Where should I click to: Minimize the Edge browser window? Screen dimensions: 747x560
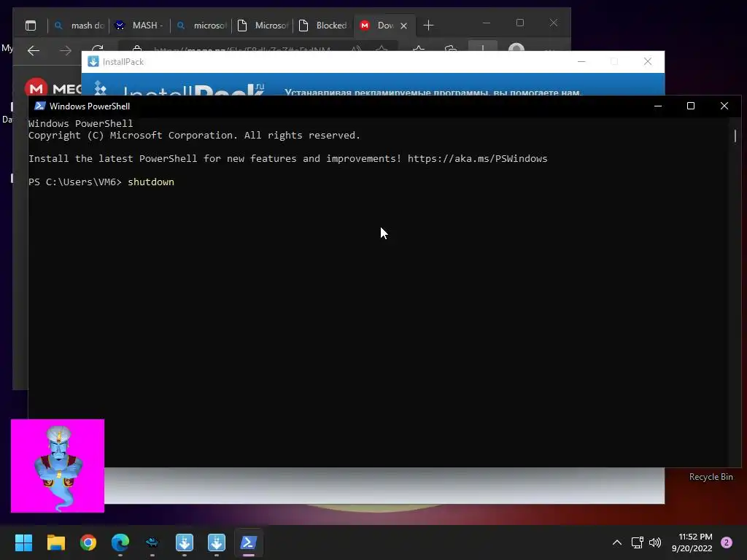coord(487,23)
